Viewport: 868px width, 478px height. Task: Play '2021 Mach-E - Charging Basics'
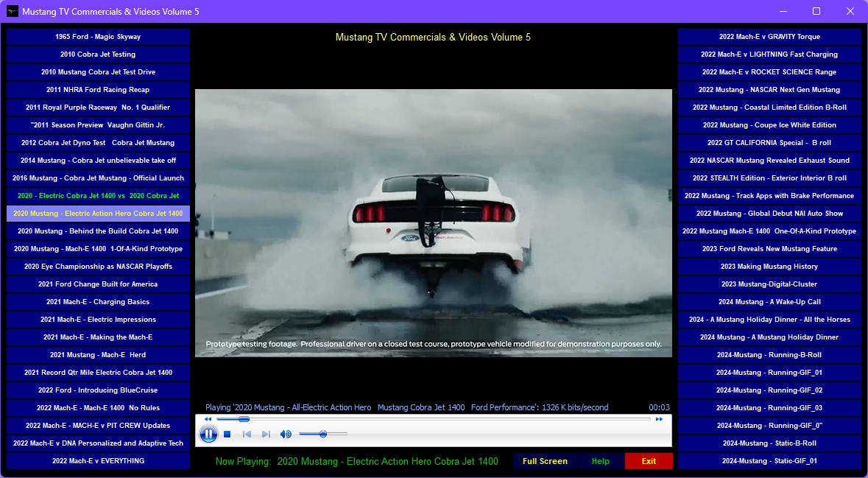pyautogui.click(x=98, y=302)
